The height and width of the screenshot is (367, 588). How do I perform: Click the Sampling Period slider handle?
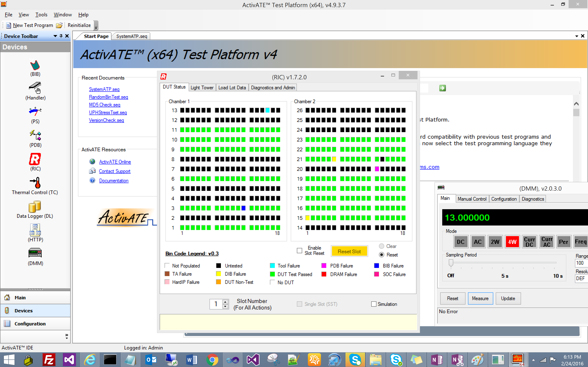tap(451, 263)
